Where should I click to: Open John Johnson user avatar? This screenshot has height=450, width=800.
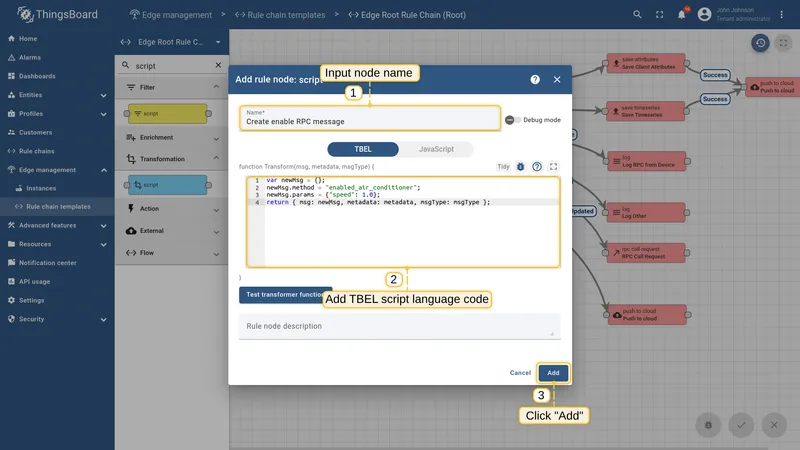(x=705, y=15)
